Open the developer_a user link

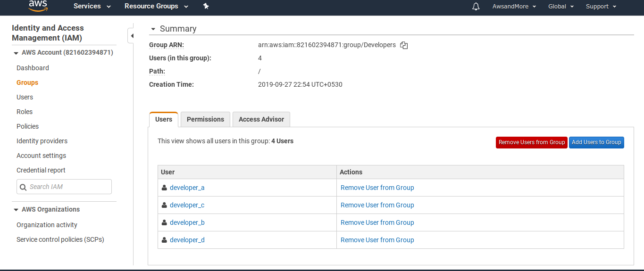tap(187, 188)
